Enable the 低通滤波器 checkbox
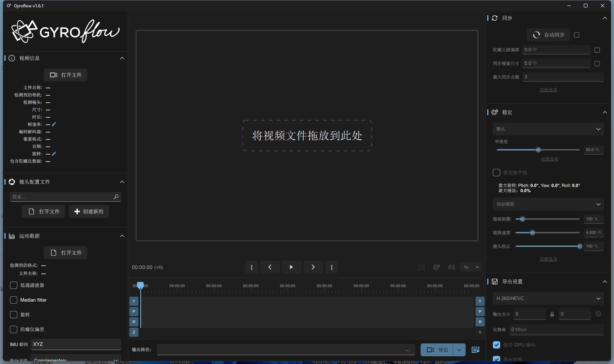This screenshot has width=614, height=364. (14, 285)
